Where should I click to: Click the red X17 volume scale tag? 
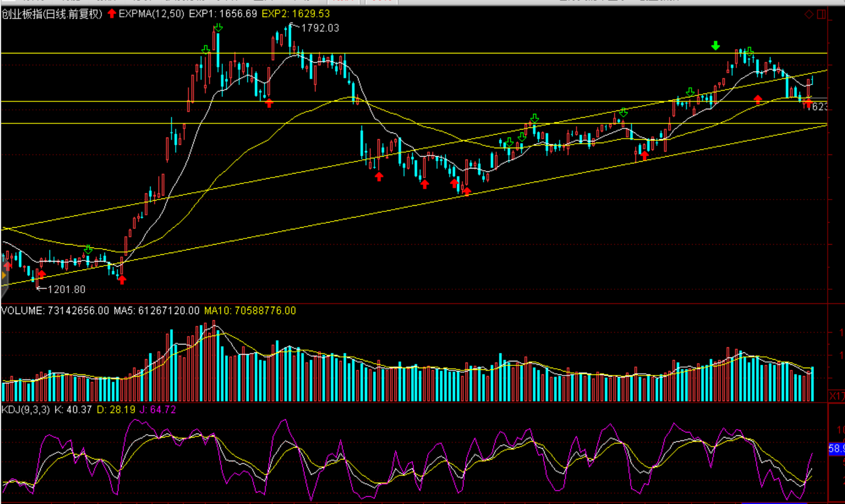pyautogui.click(x=837, y=396)
